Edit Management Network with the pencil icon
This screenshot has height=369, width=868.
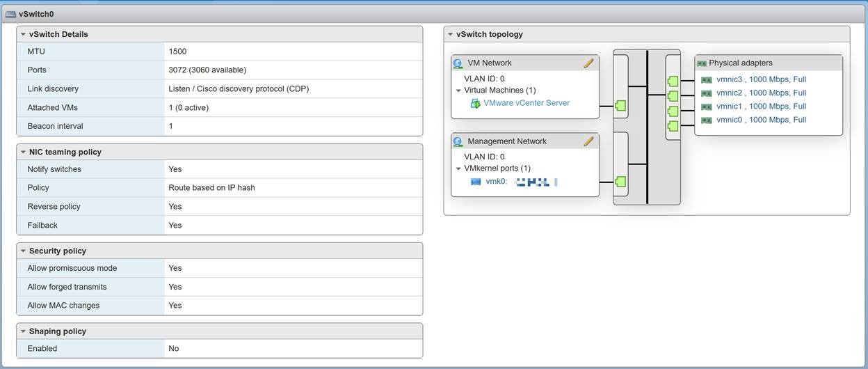coord(589,141)
